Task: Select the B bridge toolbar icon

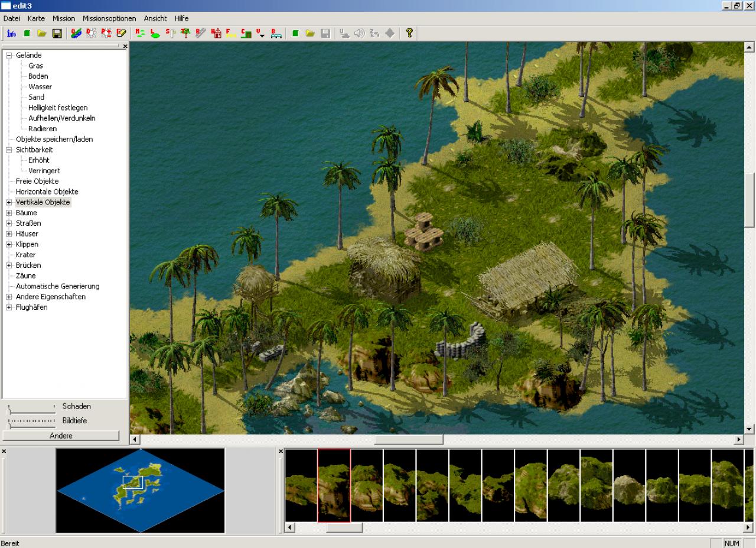Action: click(276, 33)
